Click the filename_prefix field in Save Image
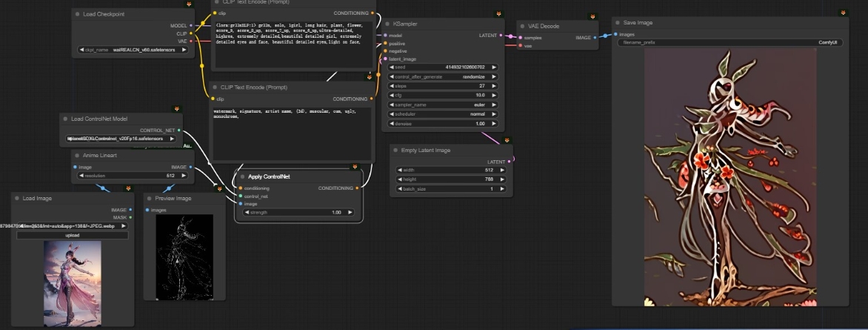 coord(730,42)
